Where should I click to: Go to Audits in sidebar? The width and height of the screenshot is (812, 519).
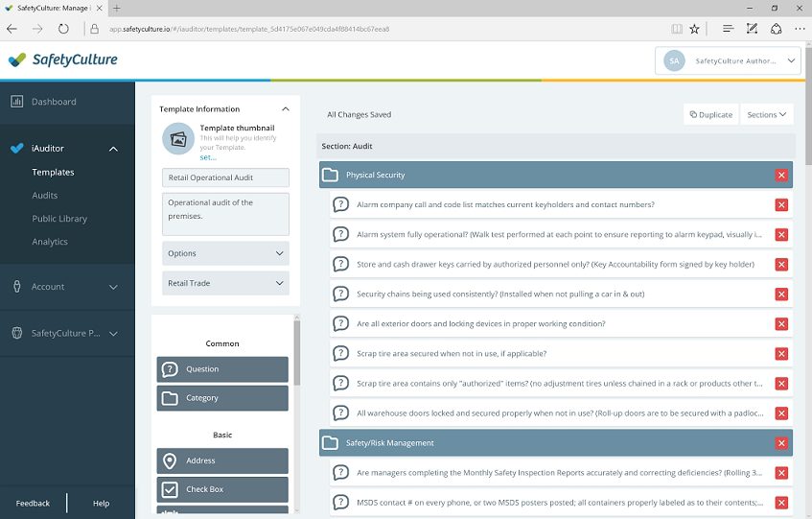45,196
